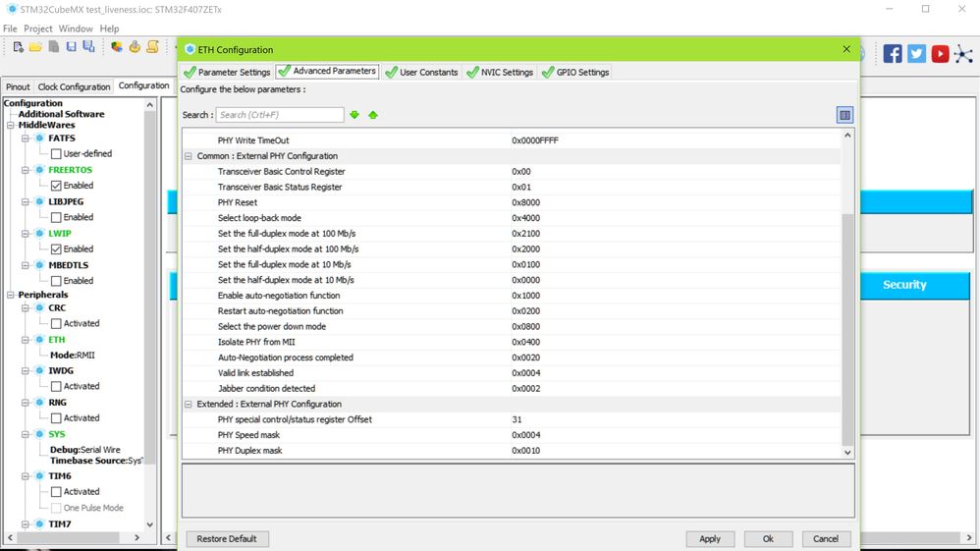Click the Apply button
Image resolution: width=980 pixels, height=551 pixels.
click(x=710, y=539)
